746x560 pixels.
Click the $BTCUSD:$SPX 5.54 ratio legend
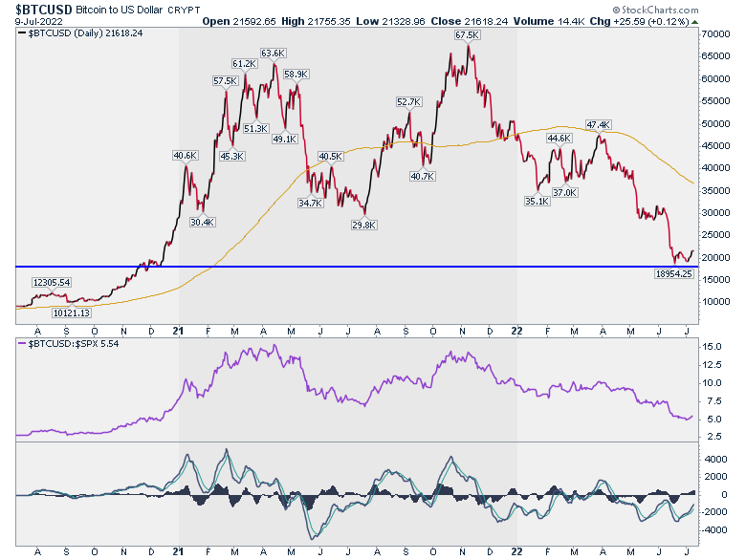[x=69, y=344]
